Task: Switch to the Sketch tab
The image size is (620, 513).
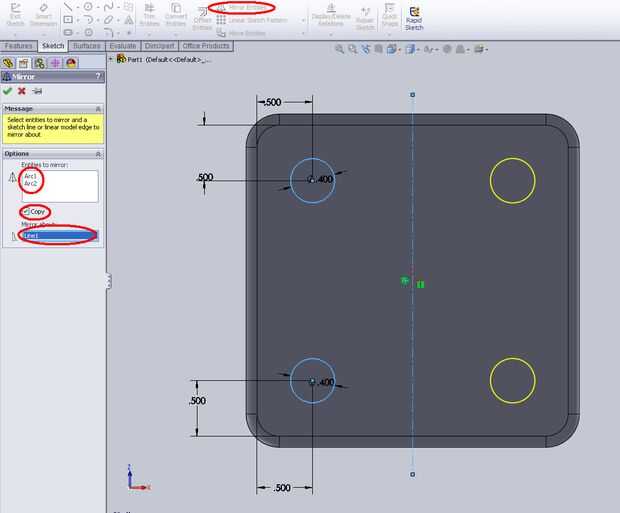Action: (53, 46)
